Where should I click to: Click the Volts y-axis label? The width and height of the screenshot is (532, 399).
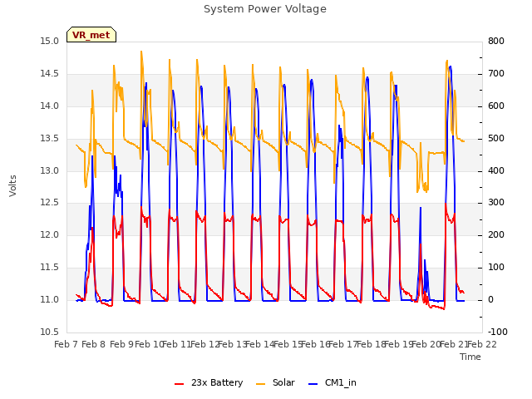pos(12,186)
